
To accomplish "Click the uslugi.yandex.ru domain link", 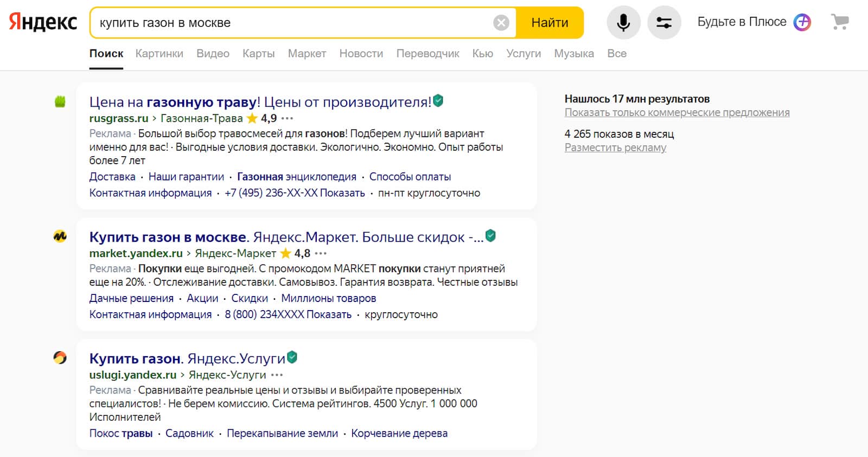I will pos(133,375).
